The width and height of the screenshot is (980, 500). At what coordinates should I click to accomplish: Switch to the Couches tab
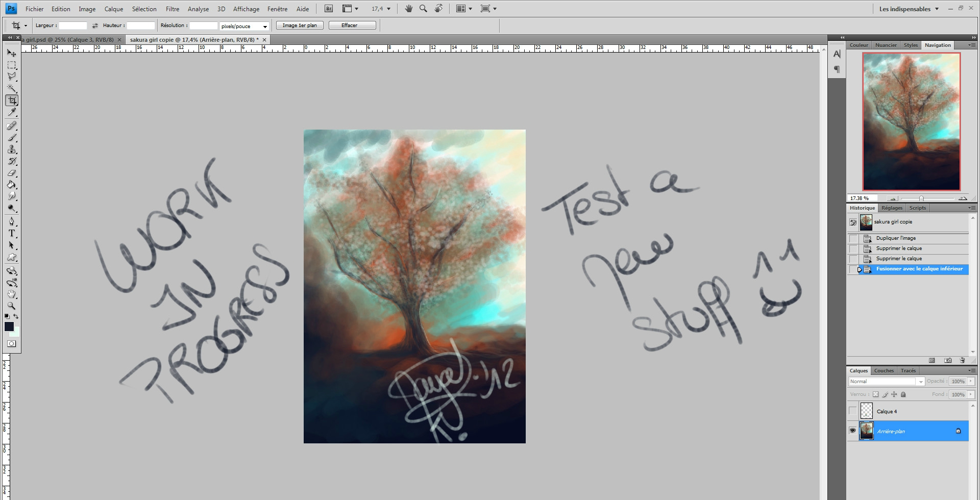[x=884, y=371]
